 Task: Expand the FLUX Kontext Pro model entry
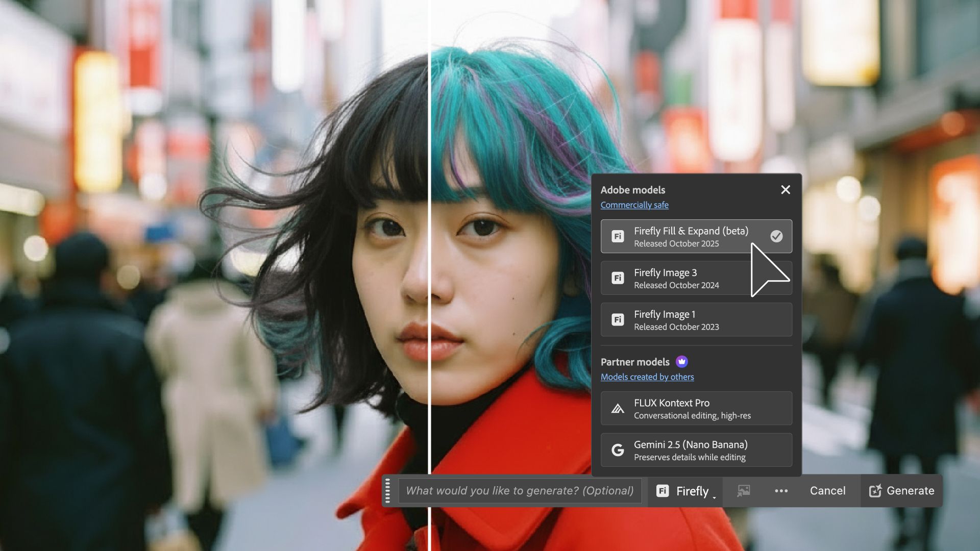pos(696,408)
